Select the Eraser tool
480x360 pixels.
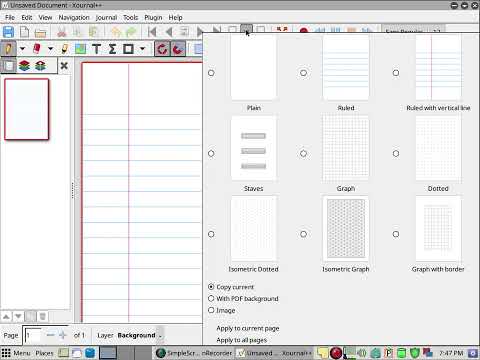pyautogui.click(x=37, y=49)
